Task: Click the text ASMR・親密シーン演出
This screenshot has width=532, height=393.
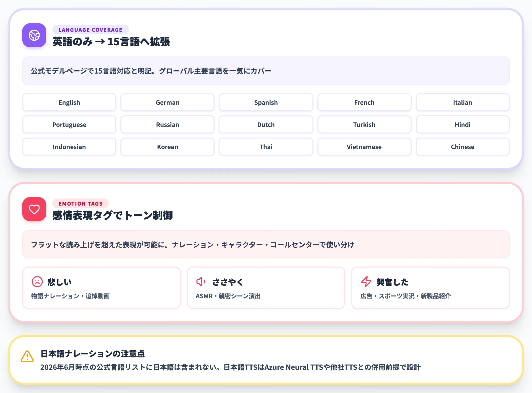Action: 228,296
